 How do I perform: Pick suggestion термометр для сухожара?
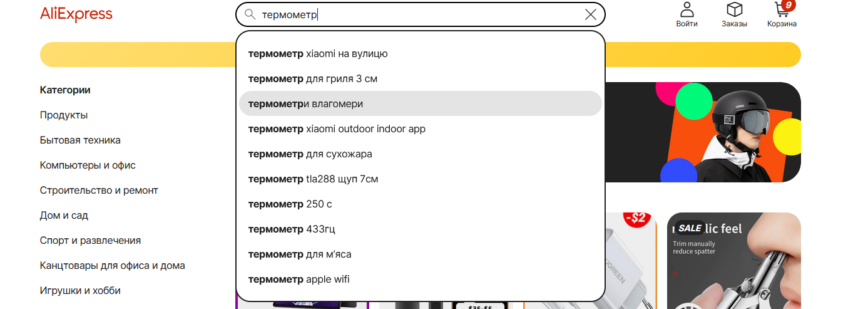pyautogui.click(x=421, y=154)
